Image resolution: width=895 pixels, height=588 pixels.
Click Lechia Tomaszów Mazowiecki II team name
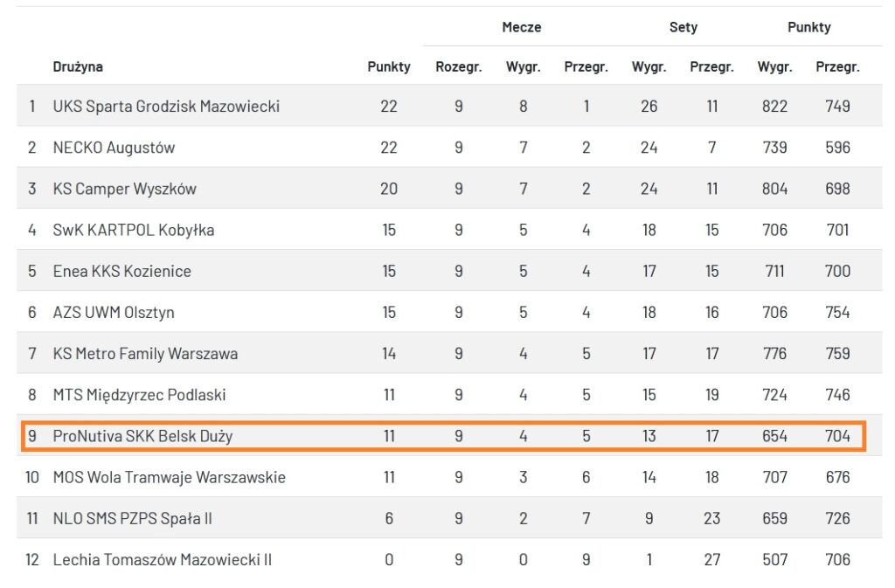pyautogui.click(x=163, y=559)
